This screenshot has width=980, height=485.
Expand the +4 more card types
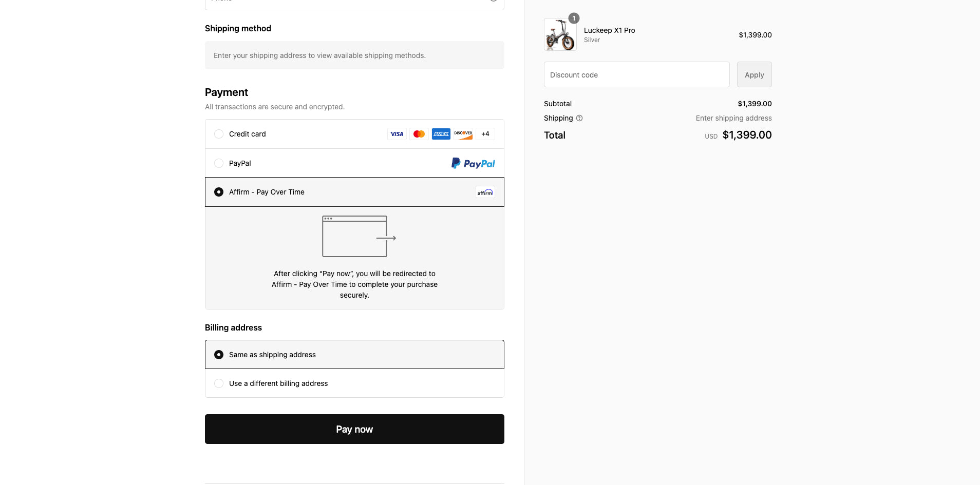485,134
